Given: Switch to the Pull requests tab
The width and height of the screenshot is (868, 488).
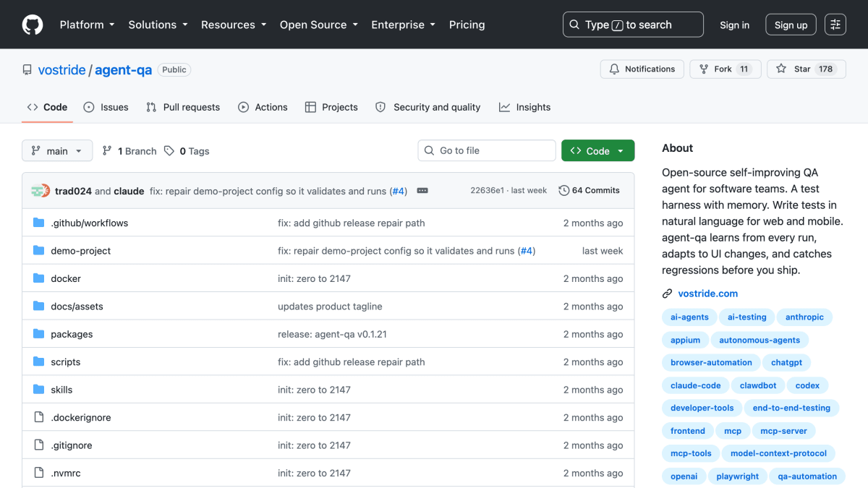Looking at the screenshot, I should click(x=183, y=107).
